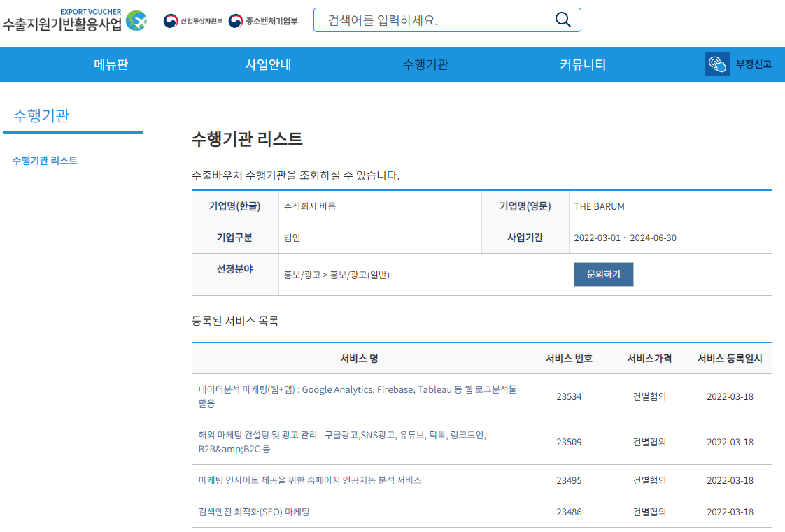
Task: Click the 법인 company type value
Action: pyautogui.click(x=292, y=238)
